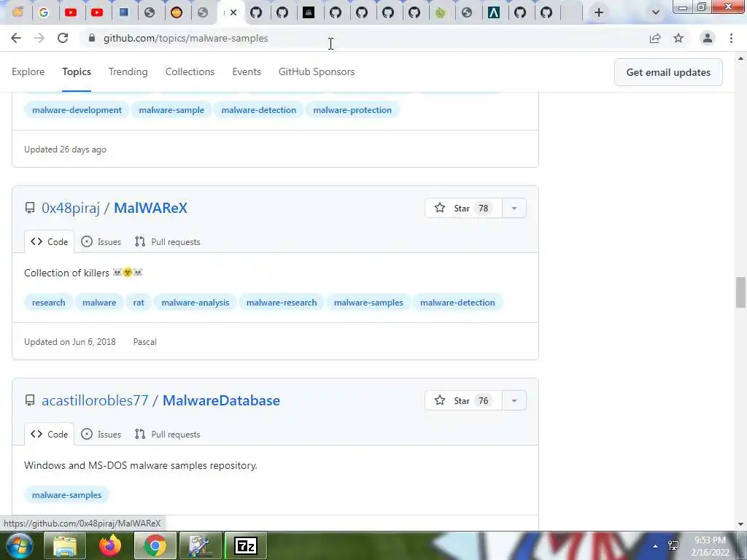The image size is (747, 560).
Task: Open the malware topic tag
Action: (99, 303)
